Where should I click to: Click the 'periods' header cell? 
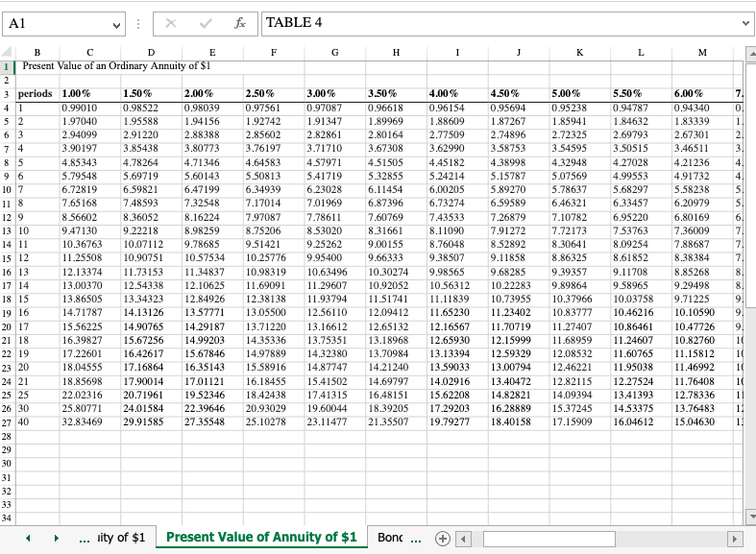[36, 93]
